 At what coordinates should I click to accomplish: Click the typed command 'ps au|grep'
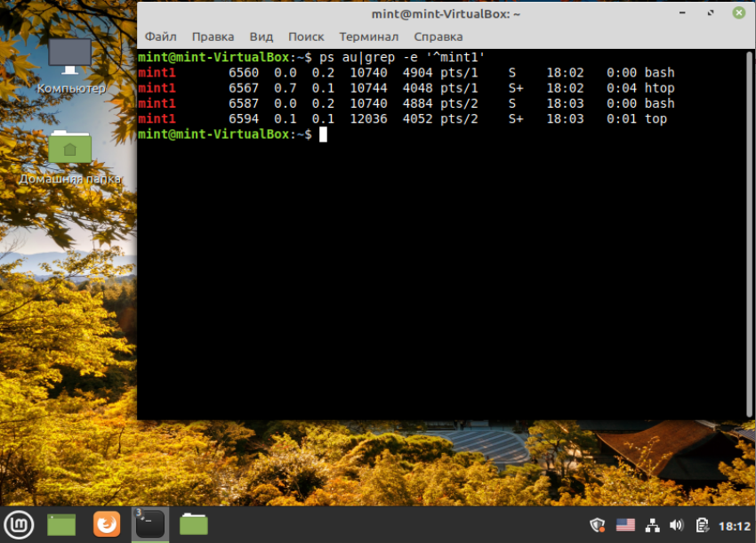[x=358, y=57]
